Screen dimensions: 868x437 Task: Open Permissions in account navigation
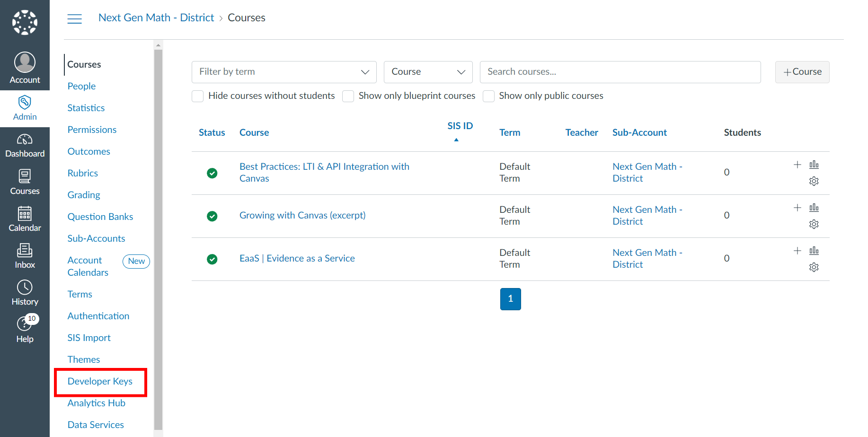[x=92, y=130]
